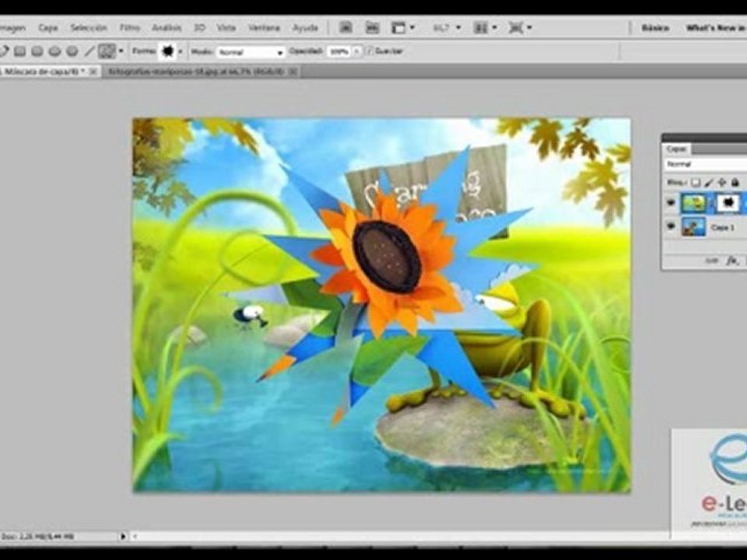Select the Capas panel tab

(676, 149)
